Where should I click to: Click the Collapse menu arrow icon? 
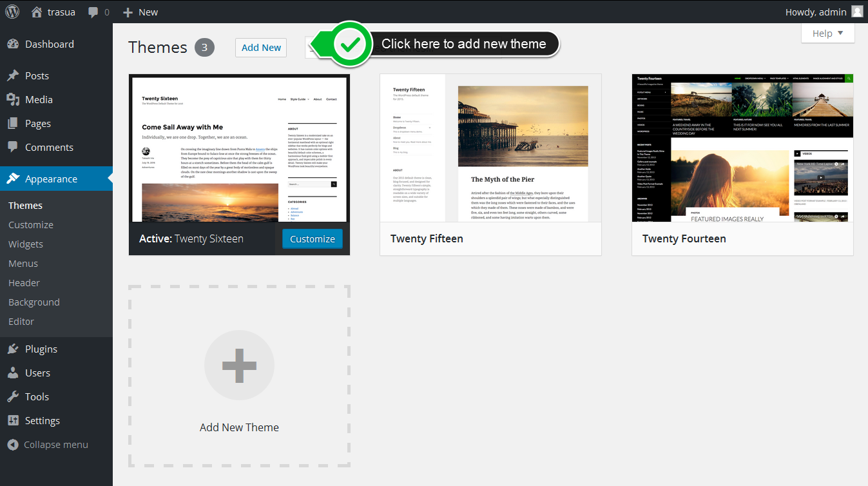pos(13,445)
